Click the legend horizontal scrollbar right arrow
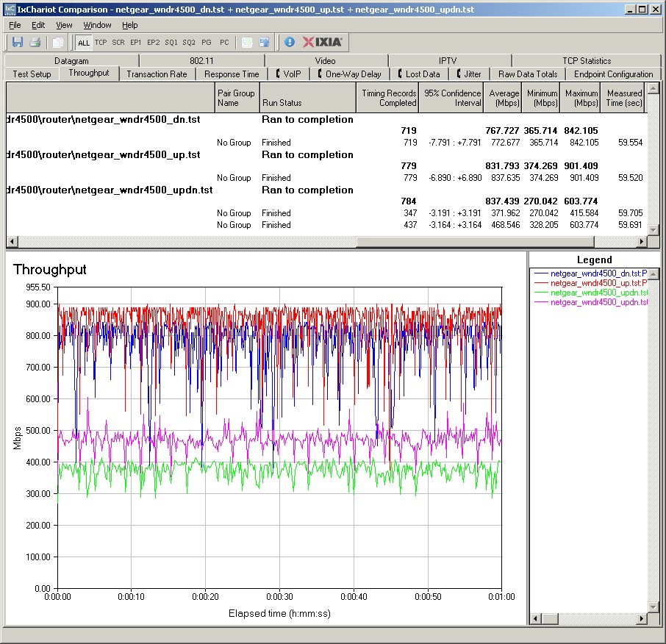 click(642, 618)
